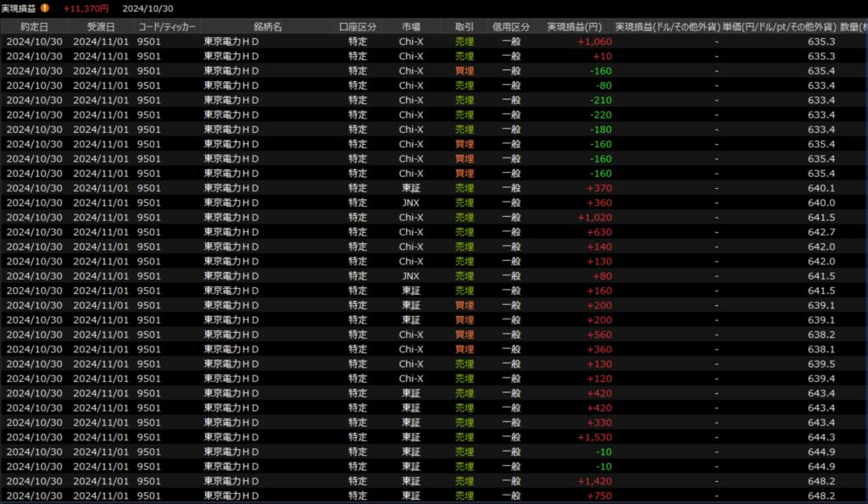Select the 信用区分 column header
Viewport: 868px width, 504px height.
click(x=511, y=27)
